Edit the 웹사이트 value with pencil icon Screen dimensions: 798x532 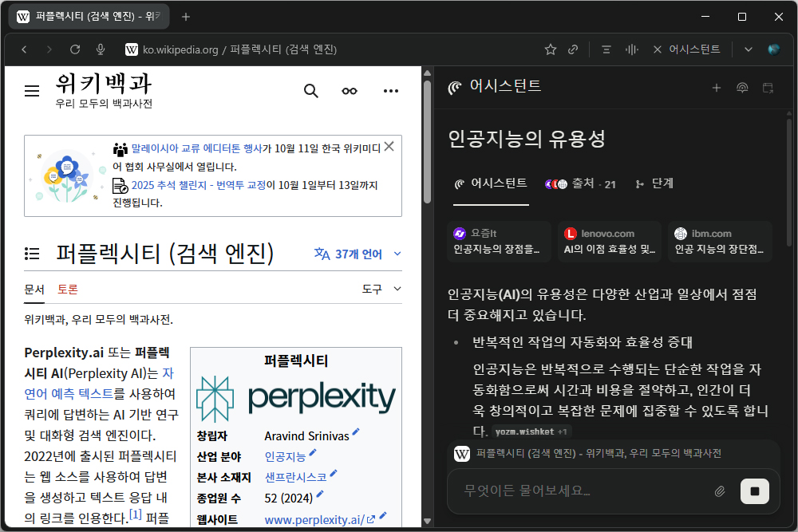tap(383, 516)
